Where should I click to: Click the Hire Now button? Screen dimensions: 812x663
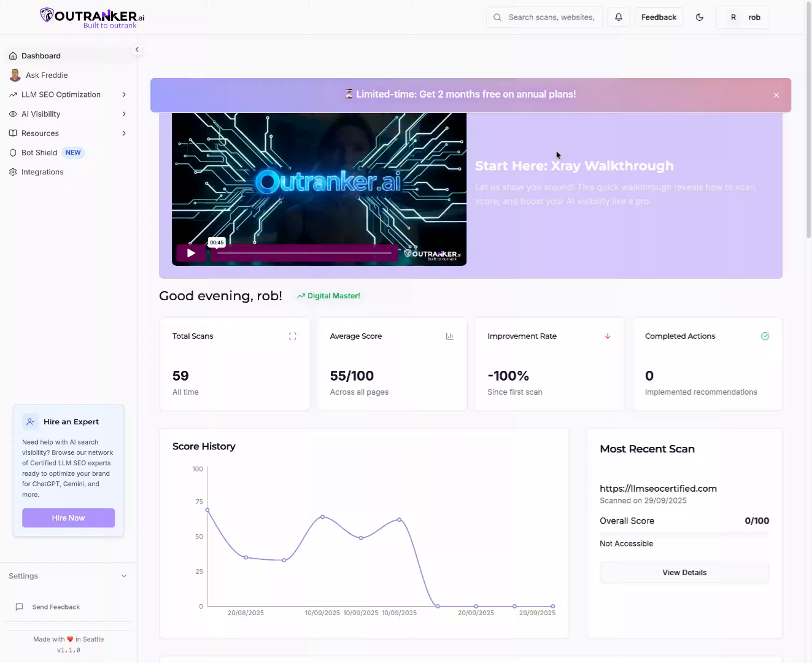68,518
